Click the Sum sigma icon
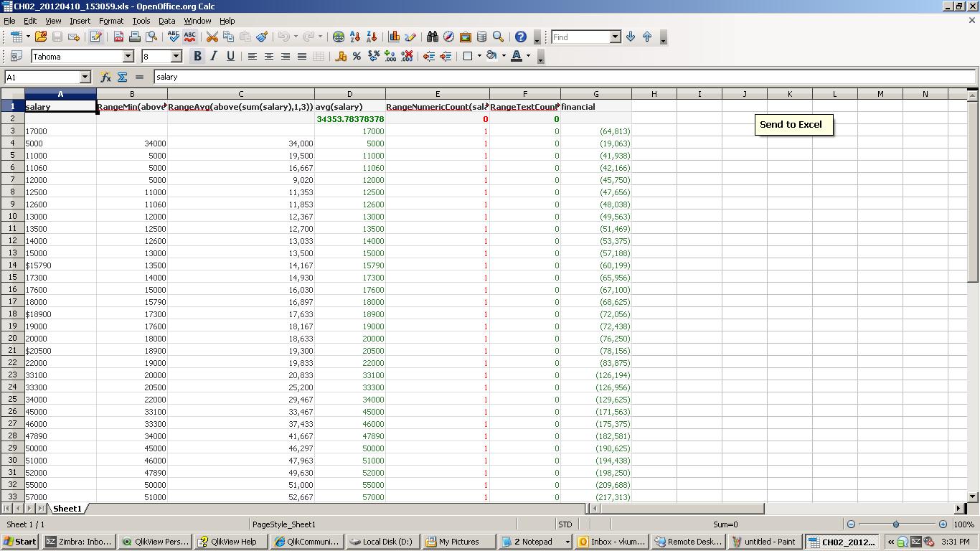980x551 pixels. click(x=122, y=77)
